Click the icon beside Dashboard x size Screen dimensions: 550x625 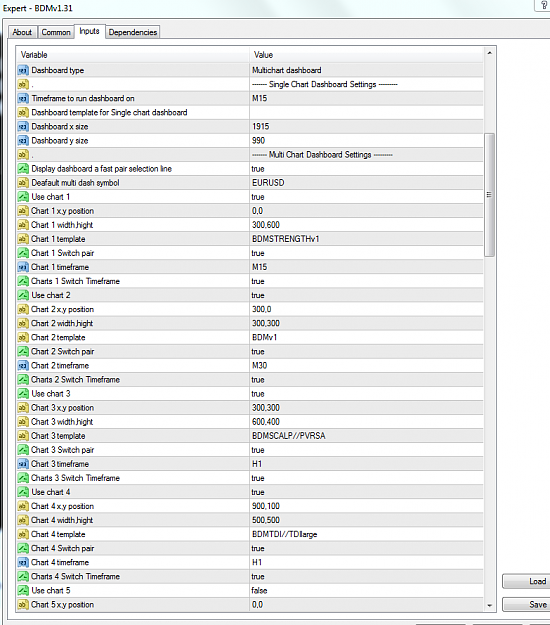click(23, 127)
